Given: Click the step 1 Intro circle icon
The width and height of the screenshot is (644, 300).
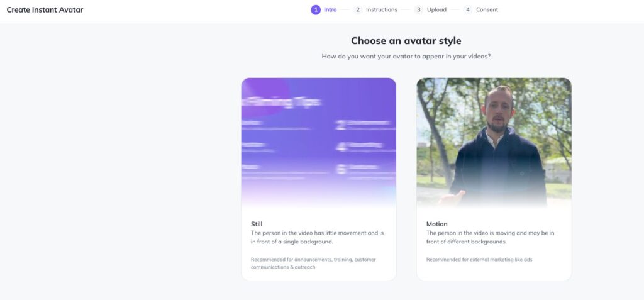Looking at the screenshot, I should [x=316, y=10].
